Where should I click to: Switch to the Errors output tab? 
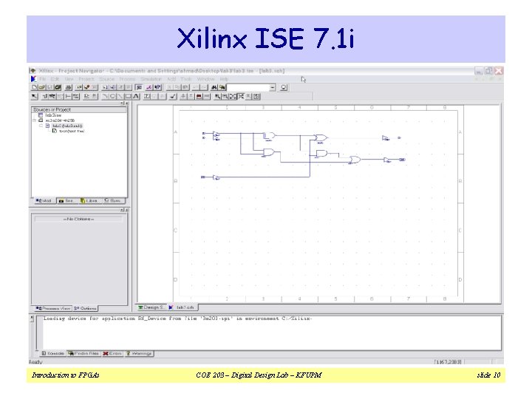point(112,353)
